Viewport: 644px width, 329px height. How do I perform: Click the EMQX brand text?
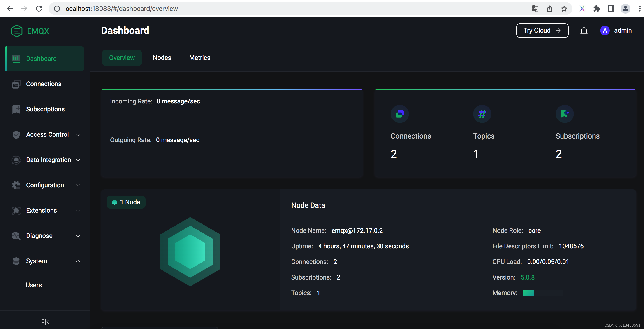pos(38,31)
